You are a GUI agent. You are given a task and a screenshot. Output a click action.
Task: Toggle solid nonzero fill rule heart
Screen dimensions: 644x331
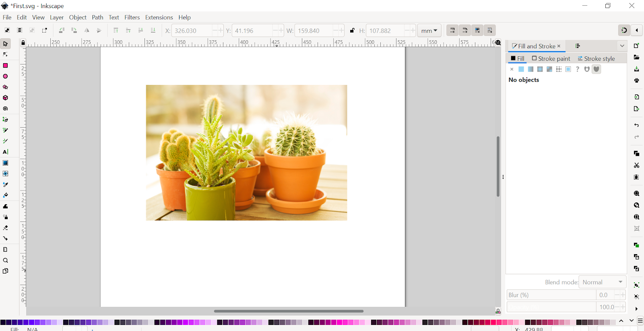click(597, 69)
